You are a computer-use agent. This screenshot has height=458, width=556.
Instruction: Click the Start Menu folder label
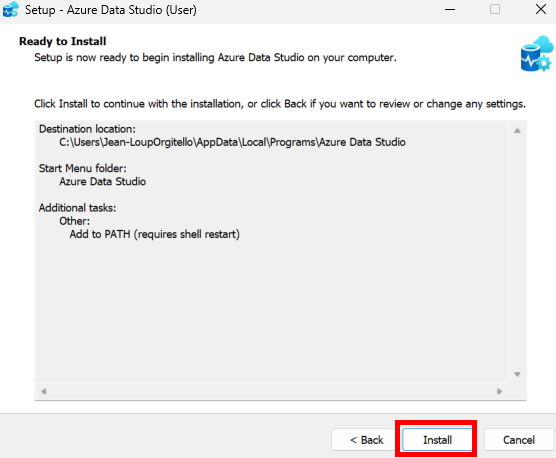pyautogui.click(x=83, y=168)
